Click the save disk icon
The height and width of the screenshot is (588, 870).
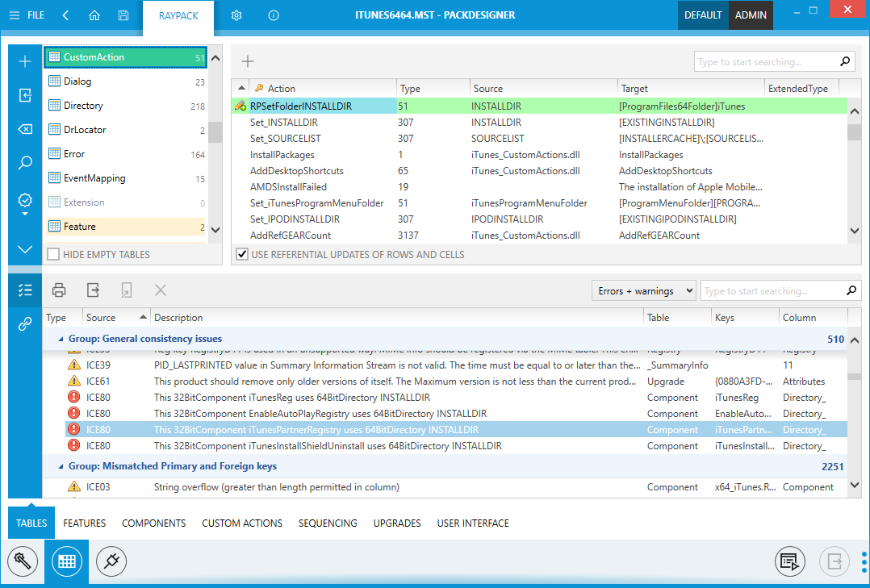coord(123,15)
